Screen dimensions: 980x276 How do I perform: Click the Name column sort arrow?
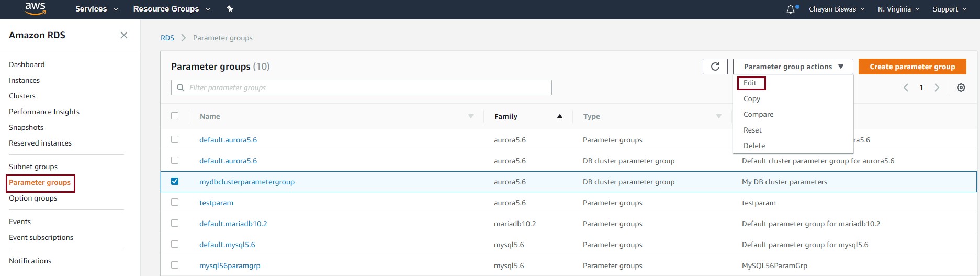click(471, 116)
